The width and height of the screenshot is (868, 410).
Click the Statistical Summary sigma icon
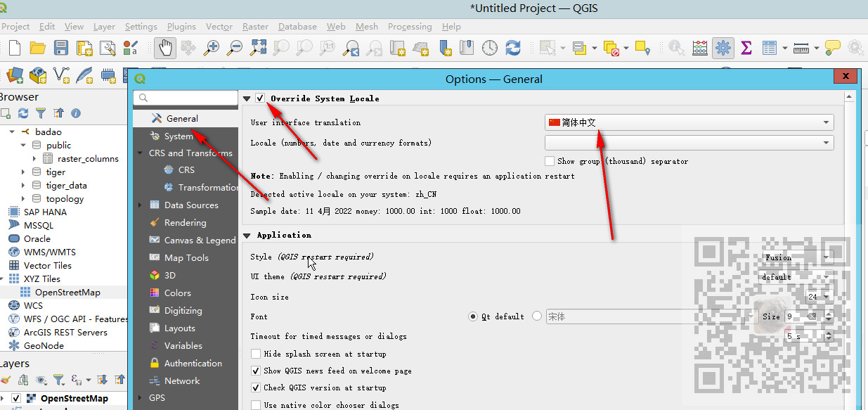[x=746, y=48]
